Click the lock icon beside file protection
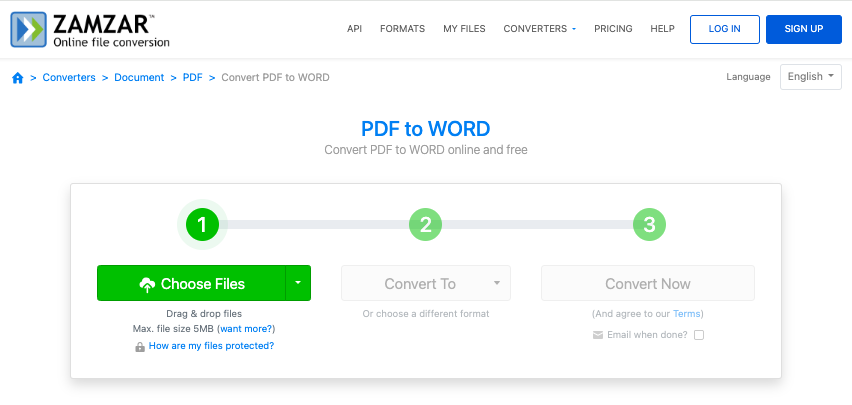The width and height of the screenshot is (852, 405). 140,347
